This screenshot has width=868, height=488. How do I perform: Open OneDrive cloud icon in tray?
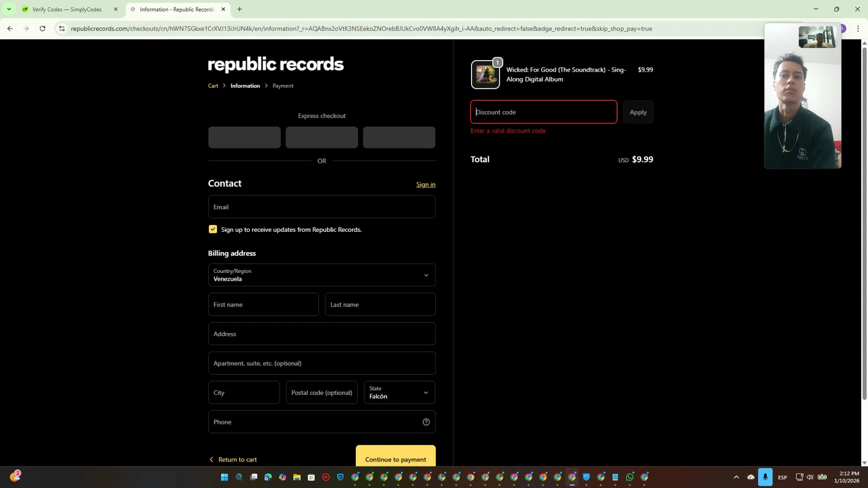coord(751,477)
